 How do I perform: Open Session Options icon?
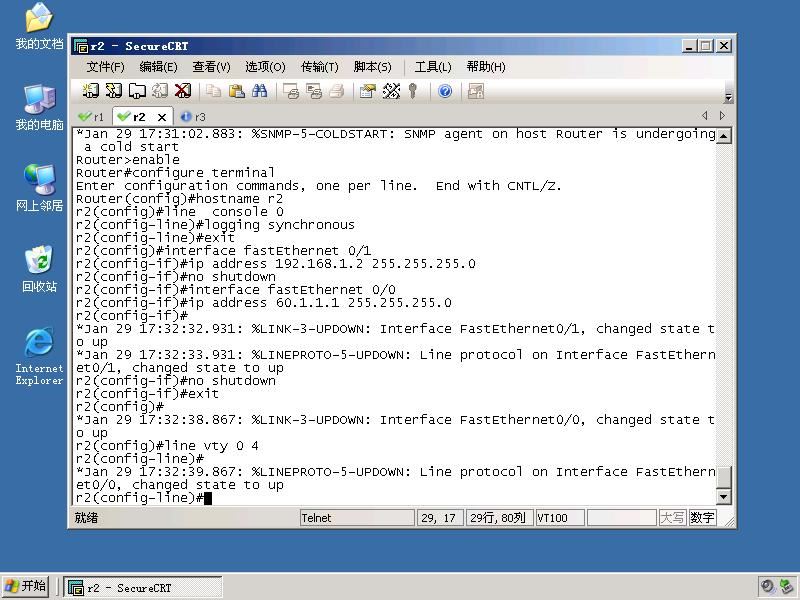click(368, 91)
